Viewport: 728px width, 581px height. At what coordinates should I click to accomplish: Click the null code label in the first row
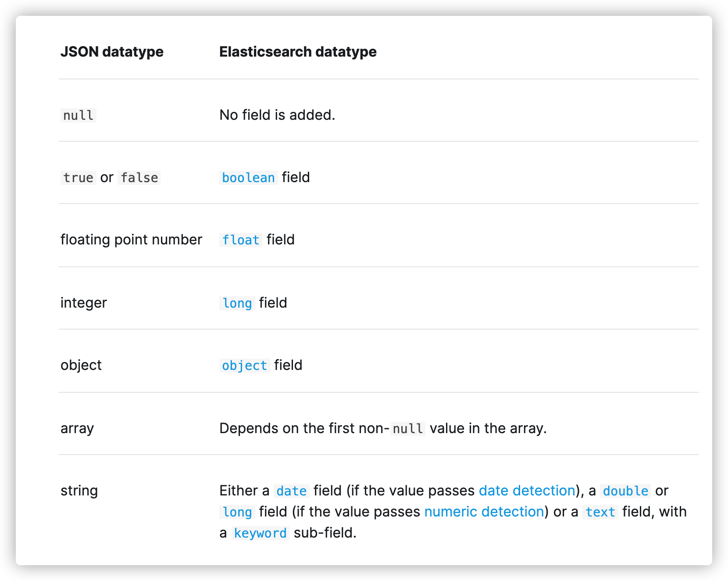[x=78, y=115]
